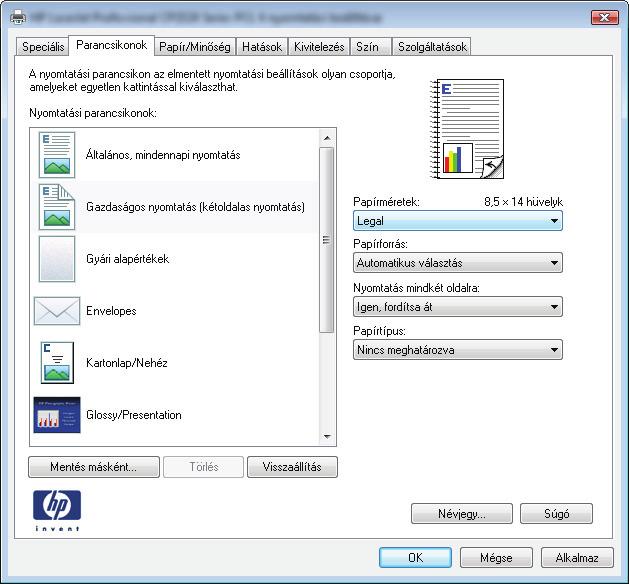The image size is (629, 584).
Task: Close the printer preferences dialog
Action: pos(604,17)
